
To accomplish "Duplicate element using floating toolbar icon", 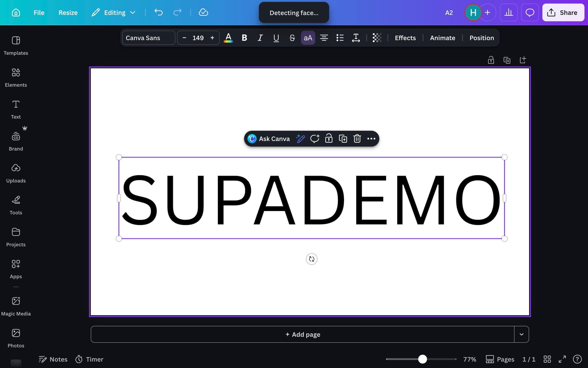I will tap(343, 139).
